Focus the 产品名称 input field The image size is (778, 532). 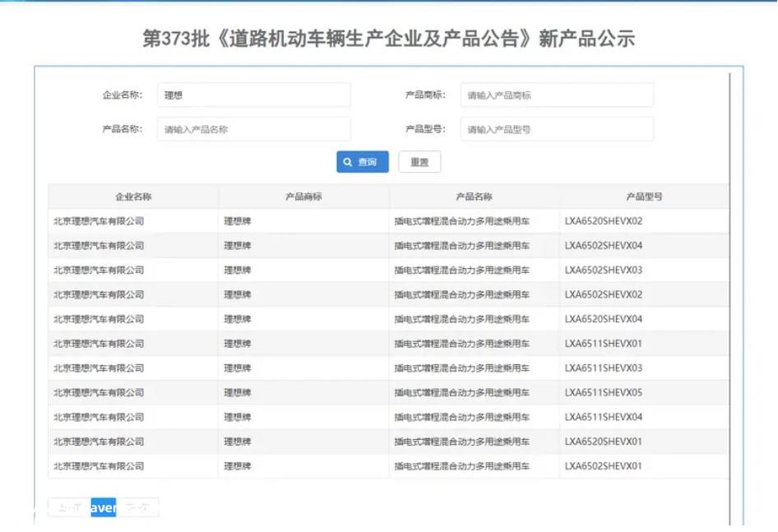coord(253,129)
